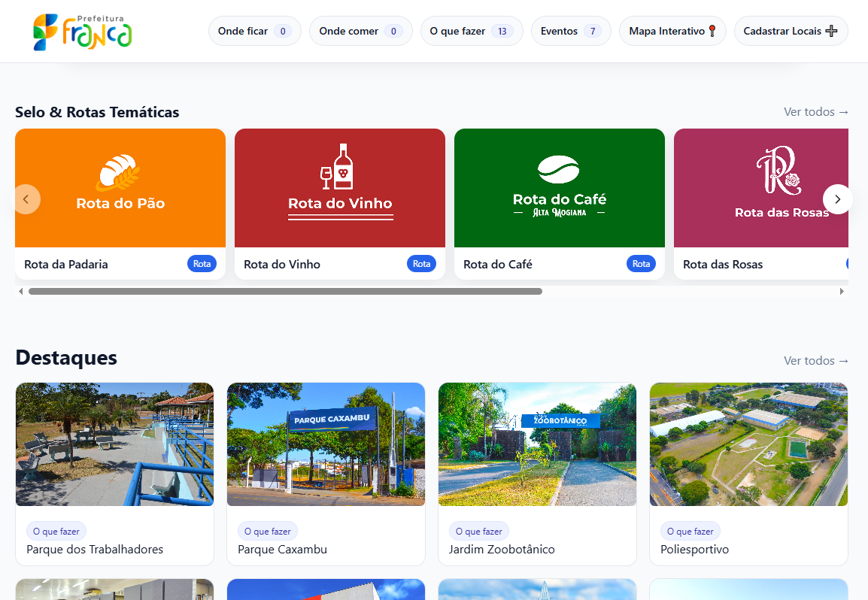
Task: Click the plus icon in Cadastrar Locais
Action: [x=831, y=32]
